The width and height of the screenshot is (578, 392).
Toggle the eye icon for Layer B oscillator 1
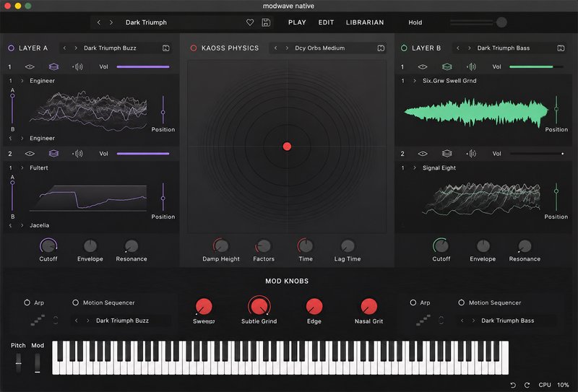423,66
